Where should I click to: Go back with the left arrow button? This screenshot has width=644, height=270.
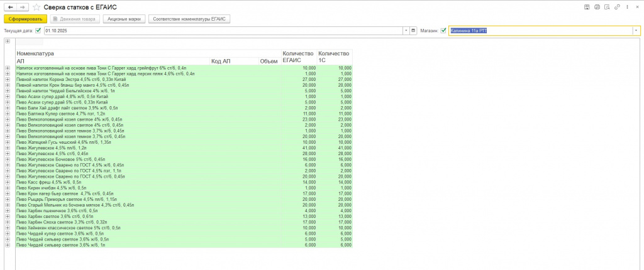coord(10,7)
